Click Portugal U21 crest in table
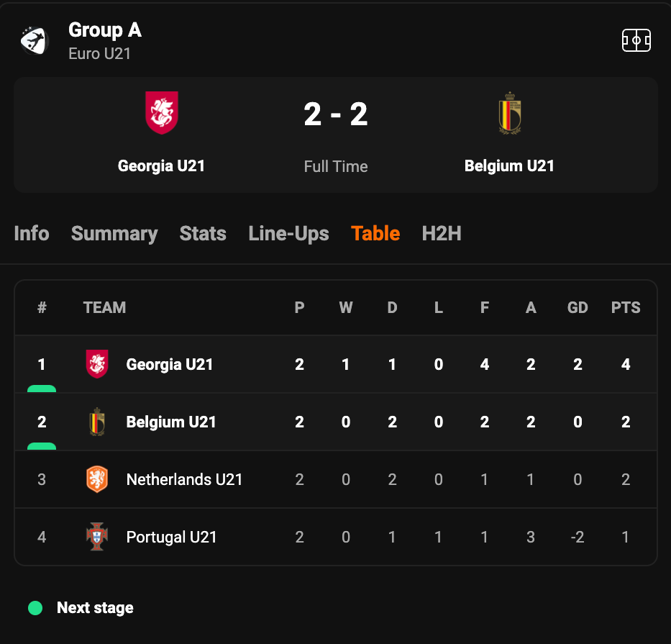The height and width of the screenshot is (644, 671). pos(97,537)
